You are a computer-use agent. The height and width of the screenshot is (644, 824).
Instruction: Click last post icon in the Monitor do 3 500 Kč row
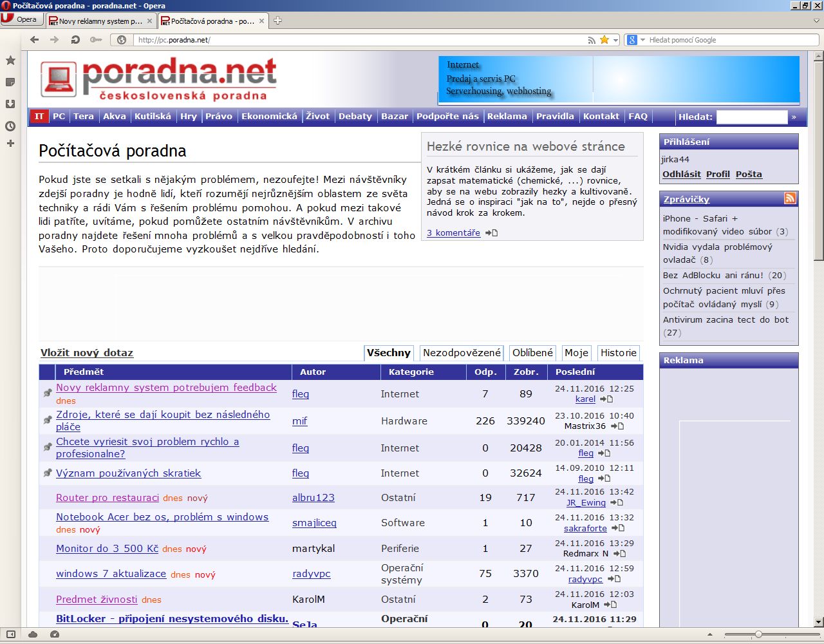click(619, 554)
